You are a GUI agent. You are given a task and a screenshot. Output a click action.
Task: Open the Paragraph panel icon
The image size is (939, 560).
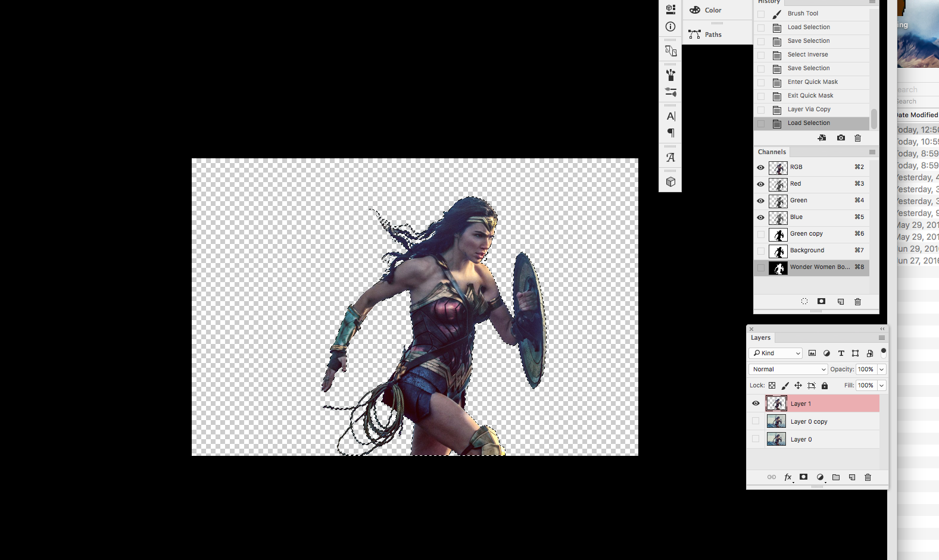pos(670,133)
